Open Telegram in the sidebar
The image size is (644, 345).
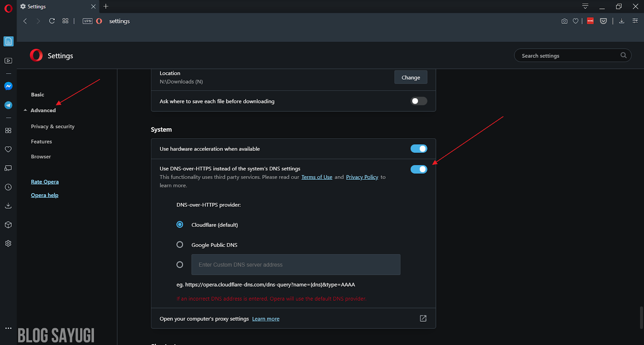pyautogui.click(x=8, y=105)
